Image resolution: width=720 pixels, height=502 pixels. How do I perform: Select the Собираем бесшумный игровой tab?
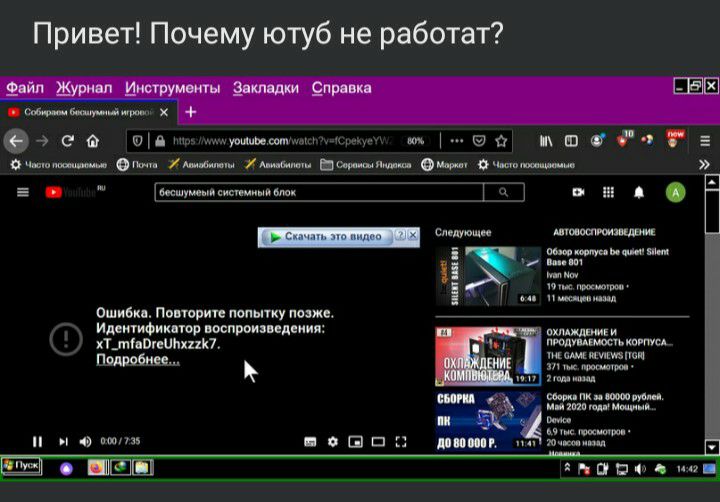[87, 112]
